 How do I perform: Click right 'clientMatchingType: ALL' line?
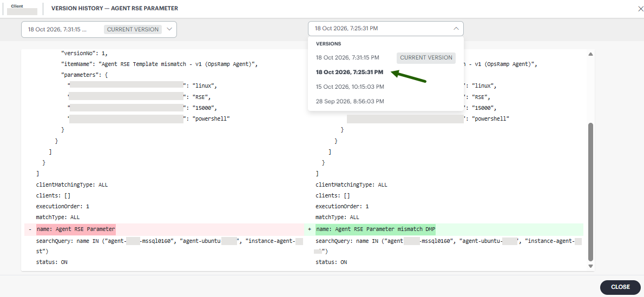coord(351,185)
